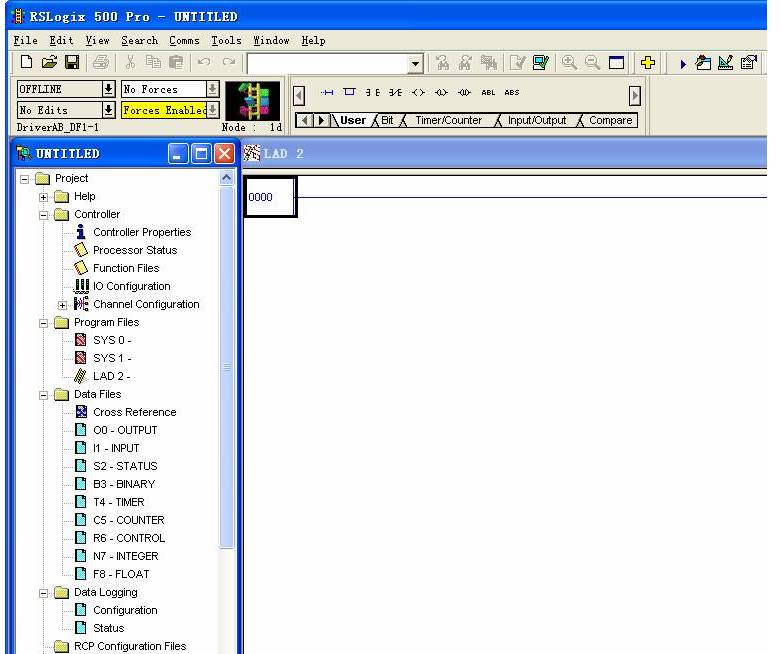Viewport: 782px width, 654px height.
Task: Insert Examine If Closed (XIC) instruction
Action: point(373,92)
